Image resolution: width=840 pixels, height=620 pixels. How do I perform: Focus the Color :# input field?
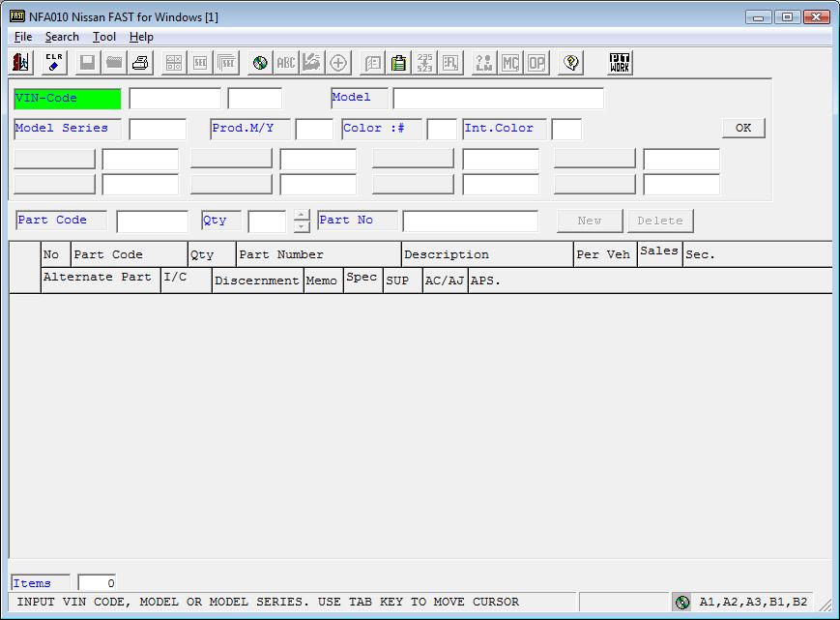point(442,130)
